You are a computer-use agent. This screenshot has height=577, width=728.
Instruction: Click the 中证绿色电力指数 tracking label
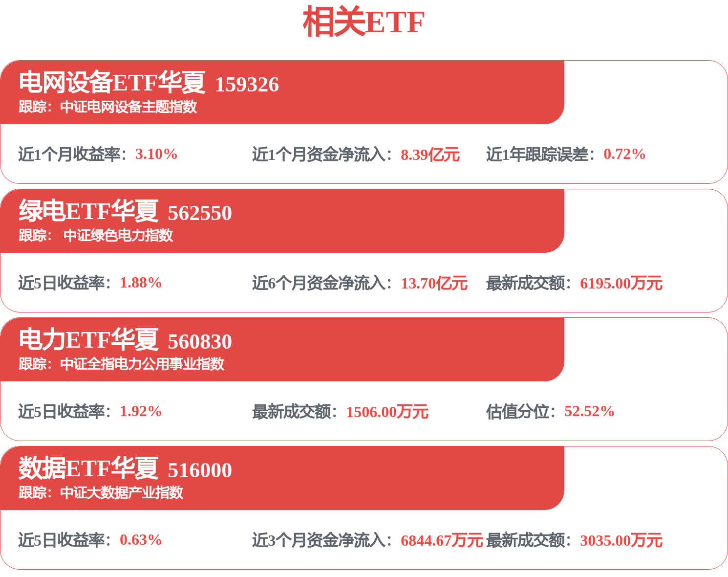click(x=118, y=235)
